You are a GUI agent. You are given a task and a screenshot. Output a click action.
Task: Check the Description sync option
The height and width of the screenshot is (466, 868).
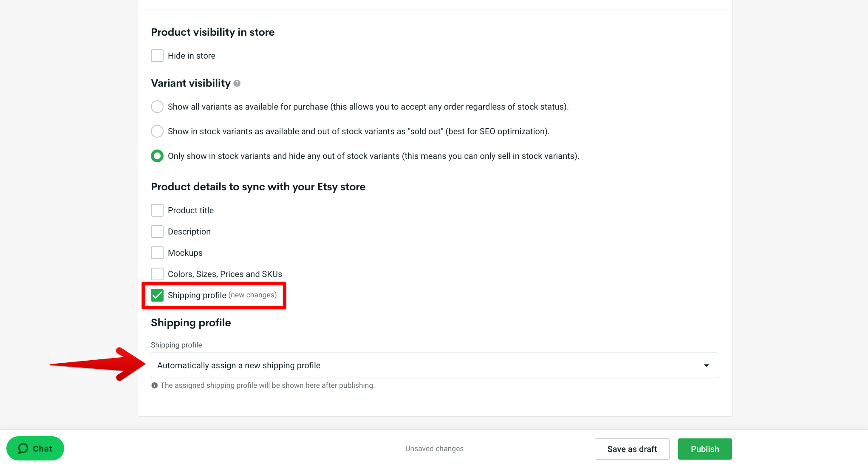[x=157, y=231]
